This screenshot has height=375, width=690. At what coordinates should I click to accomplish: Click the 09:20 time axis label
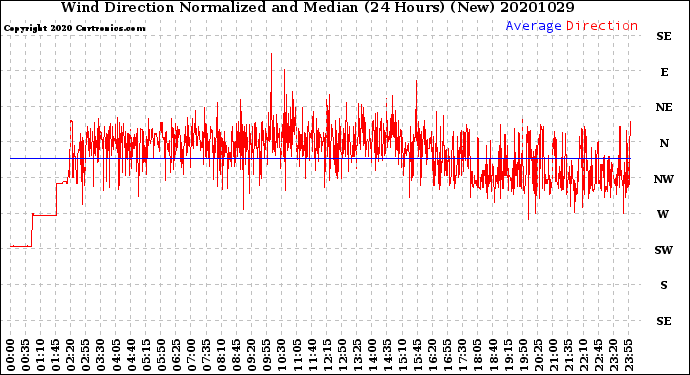[x=252, y=355]
